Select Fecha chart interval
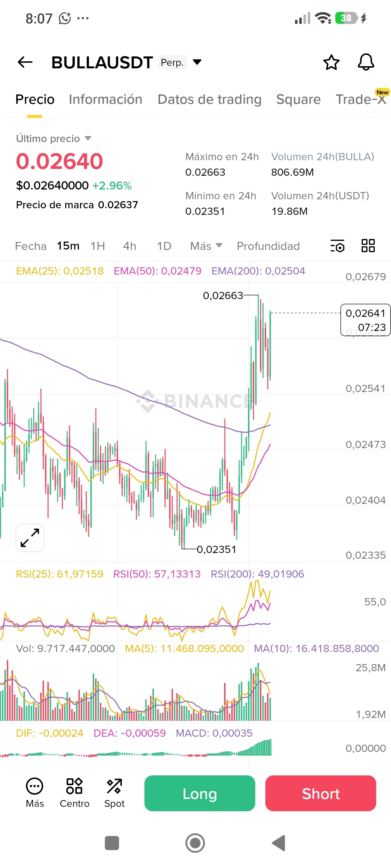Viewport: 391px width, 868px height. (31, 246)
